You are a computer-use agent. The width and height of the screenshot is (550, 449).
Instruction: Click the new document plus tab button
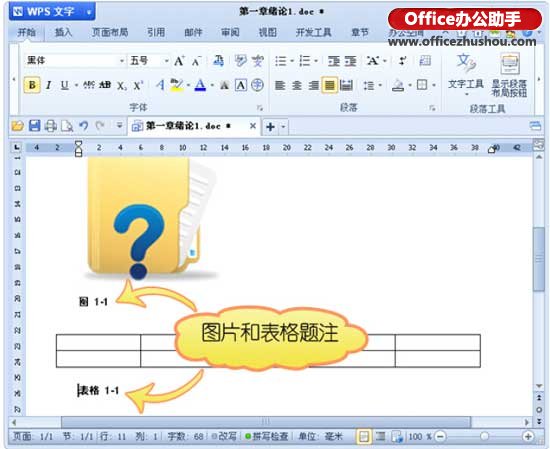click(x=270, y=127)
